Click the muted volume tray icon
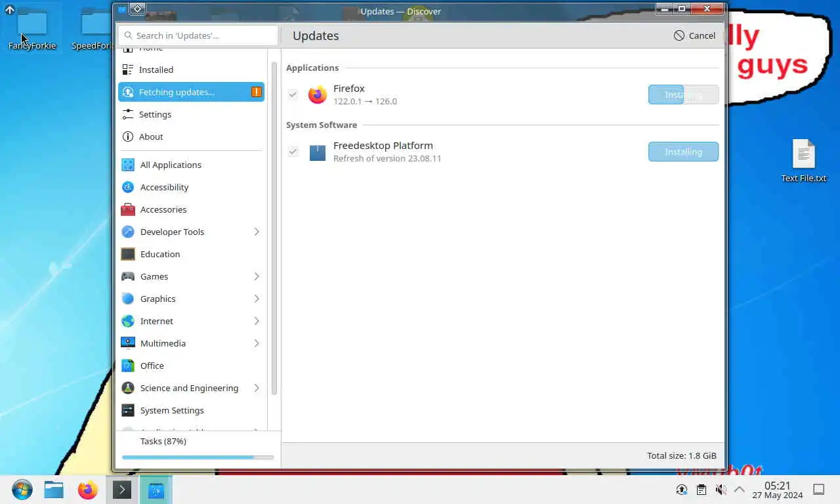The image size is (840, 504). (721, 490)
